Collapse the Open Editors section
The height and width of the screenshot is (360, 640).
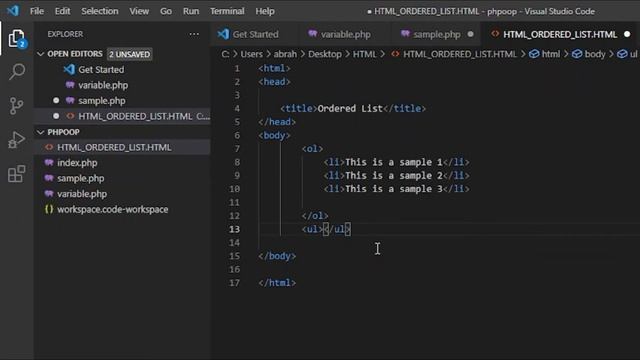coord(40,54)
